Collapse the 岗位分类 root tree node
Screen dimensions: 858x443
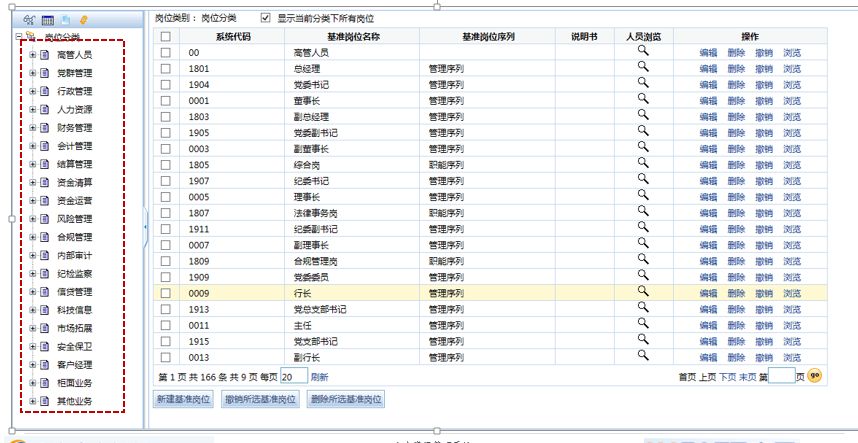pos(19,36)
